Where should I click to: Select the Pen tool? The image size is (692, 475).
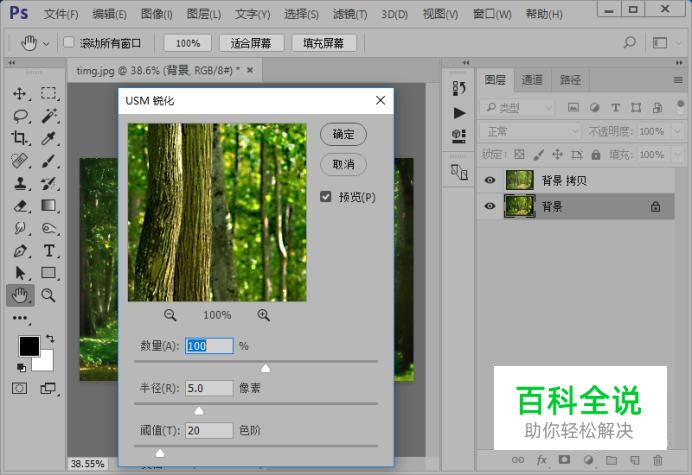[x=20, y=251]
